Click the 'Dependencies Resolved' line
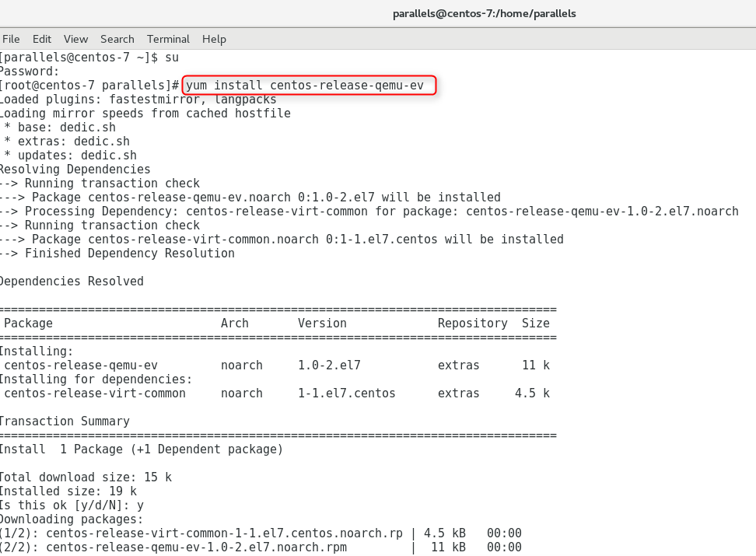This screenshot has width=756, height=556. pos(72,281)
